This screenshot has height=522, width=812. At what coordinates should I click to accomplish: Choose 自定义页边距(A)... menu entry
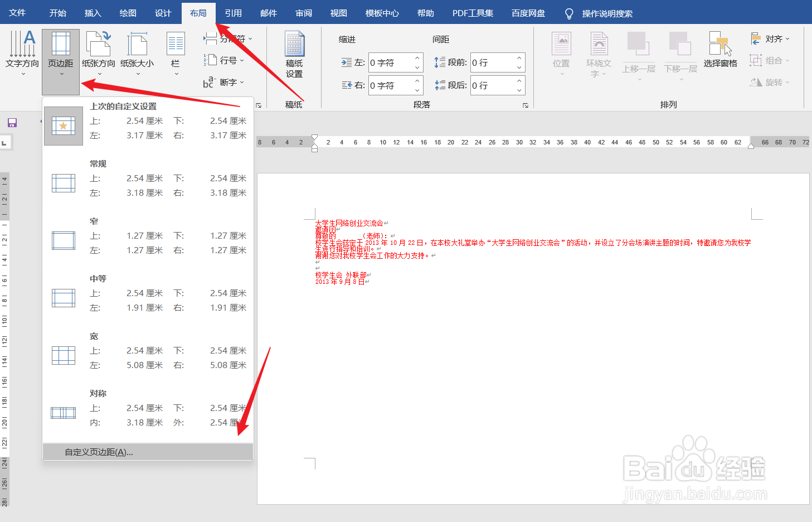pyautogui.click(x=148, y=452)
